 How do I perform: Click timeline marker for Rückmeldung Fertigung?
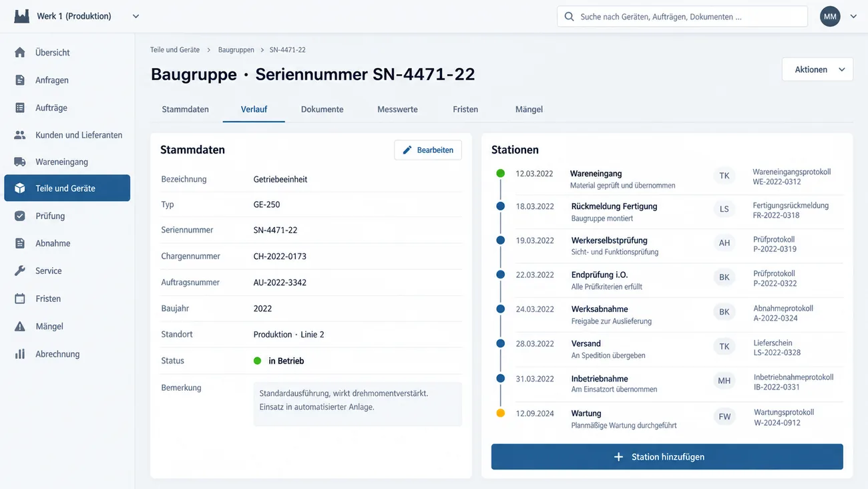[501, 206]
